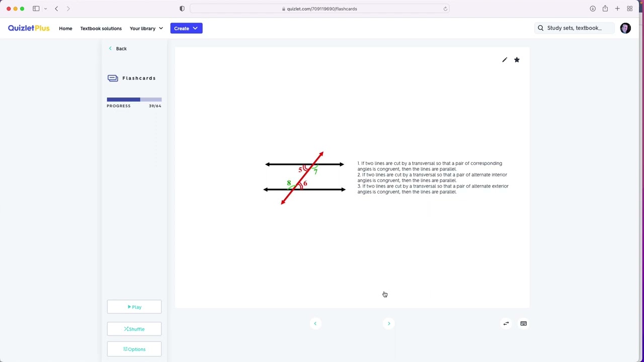Click the back chevron beside Back

(x=110, y=49)
